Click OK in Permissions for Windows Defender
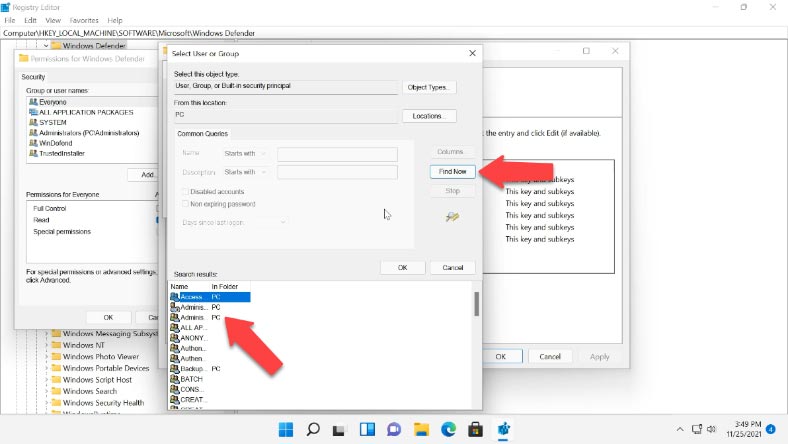 pos(109,318)
